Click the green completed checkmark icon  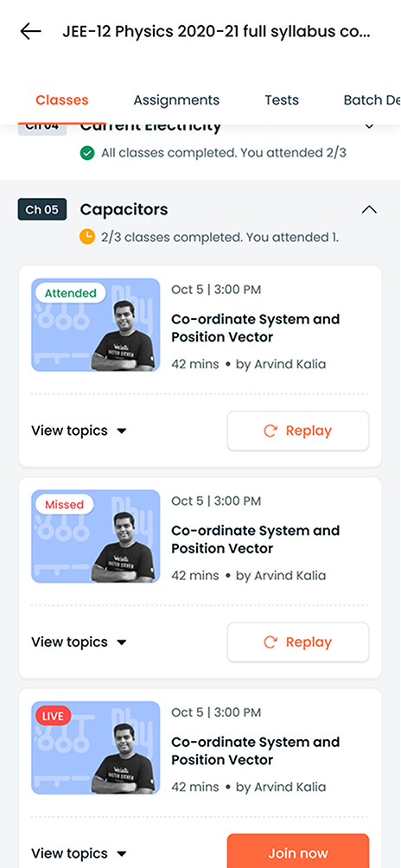pos(86,153)
